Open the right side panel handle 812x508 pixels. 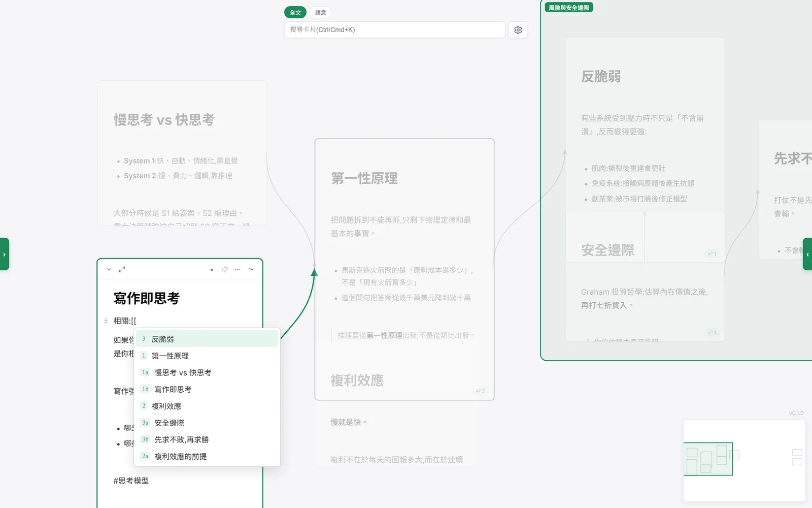pyautogui.click(x=807, y=254)
